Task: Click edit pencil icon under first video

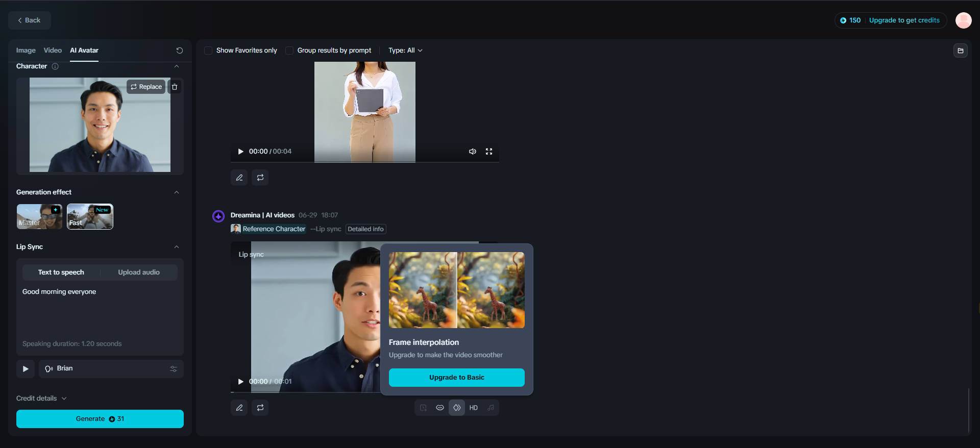Action: (x=239, y=178)
